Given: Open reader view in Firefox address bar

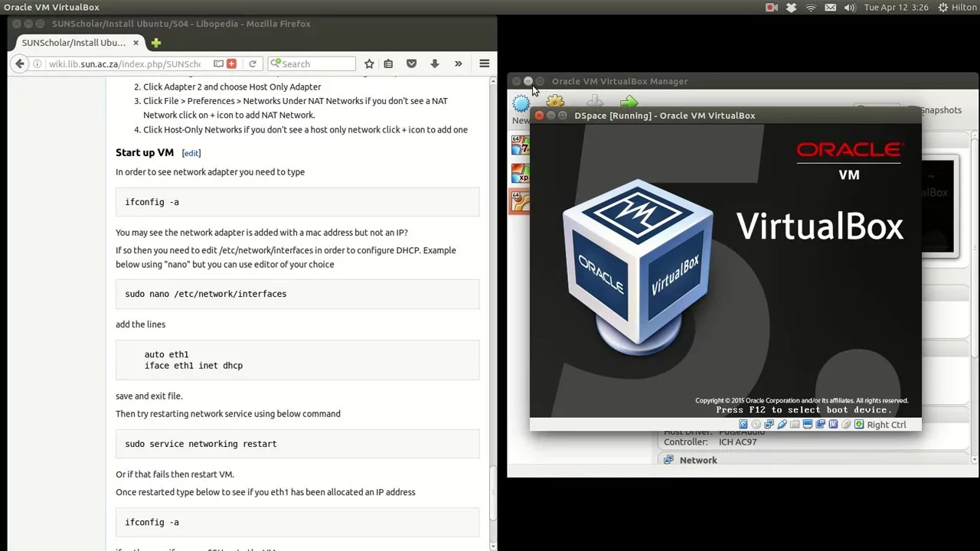Looking at the screenshot, I should click(x=218, y=64).
